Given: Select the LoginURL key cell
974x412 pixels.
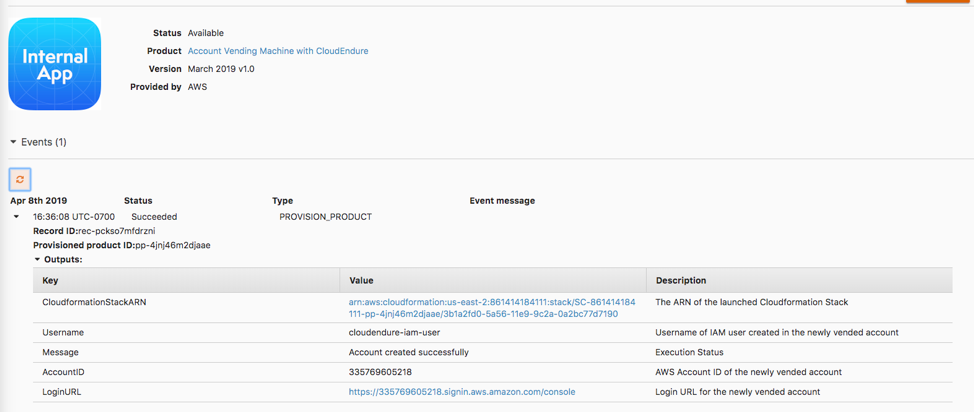Looking at the screenshot, I should click(61, 392).
